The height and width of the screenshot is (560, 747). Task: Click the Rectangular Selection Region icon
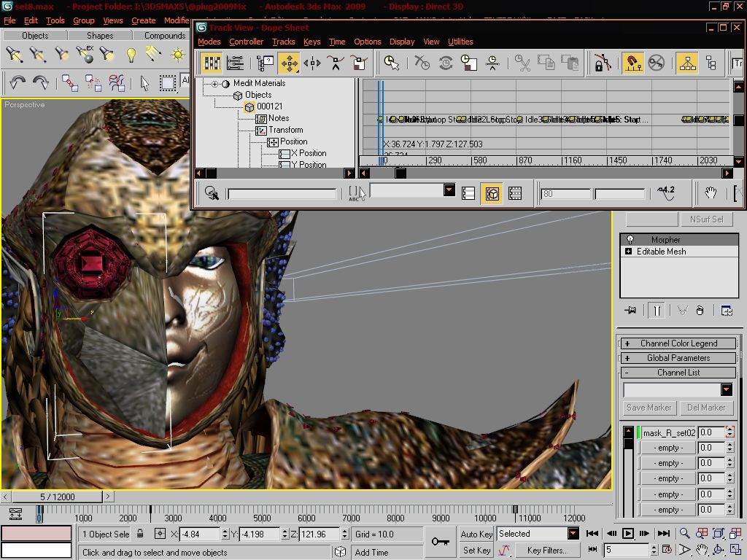167,83
